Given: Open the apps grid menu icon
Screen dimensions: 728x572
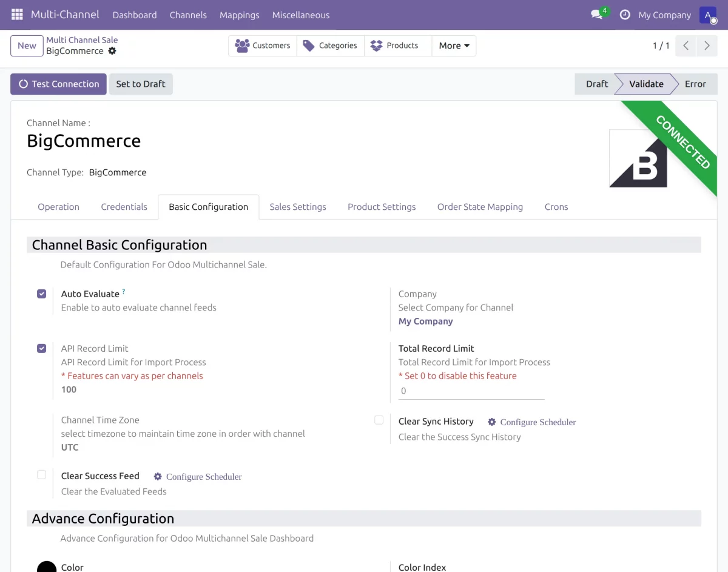Looking at the screenshot, I should [17, 15].
